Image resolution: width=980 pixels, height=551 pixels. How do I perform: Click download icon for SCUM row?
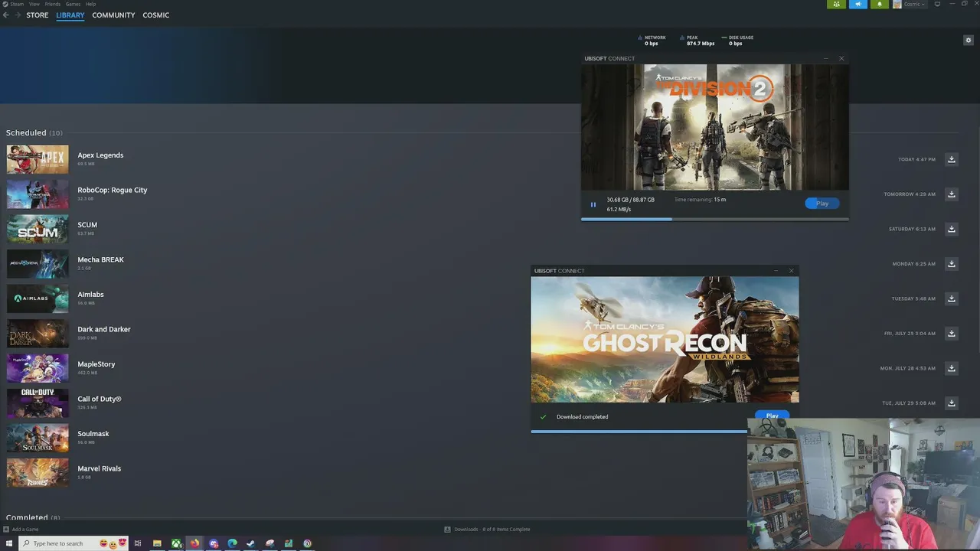point(952,229)
